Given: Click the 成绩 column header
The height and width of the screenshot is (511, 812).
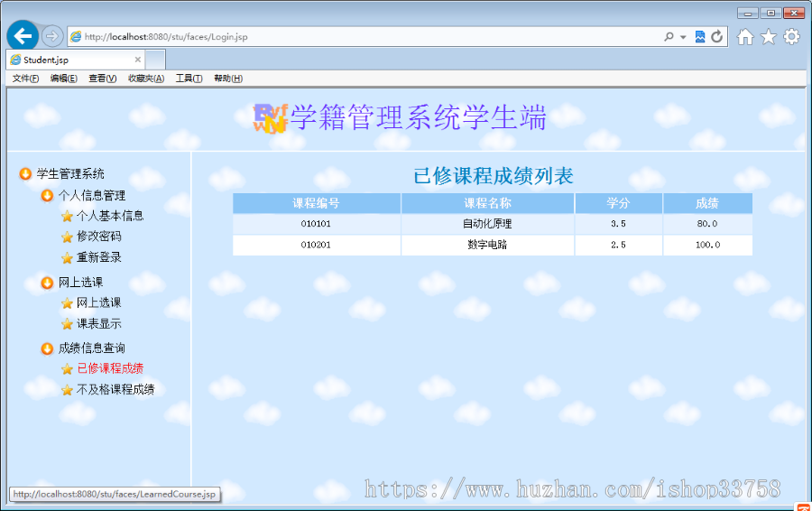Looking at the screenshot, I should [x=707, y=203].
